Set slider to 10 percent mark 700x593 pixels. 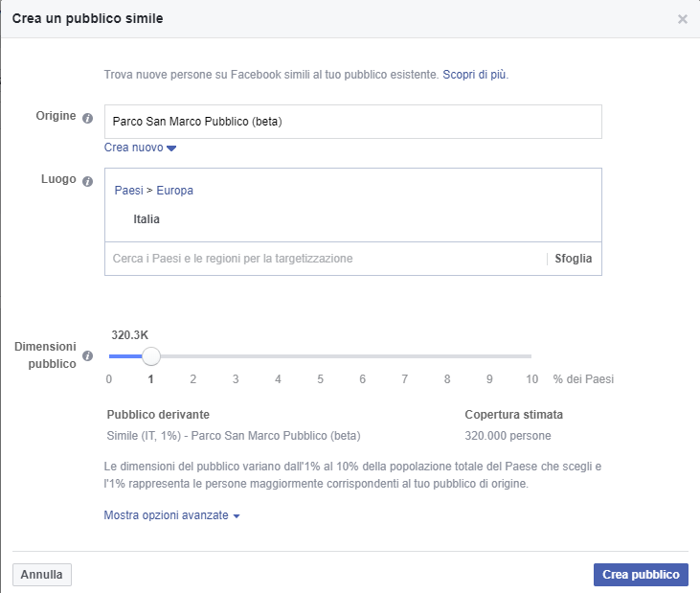point(531,356)
